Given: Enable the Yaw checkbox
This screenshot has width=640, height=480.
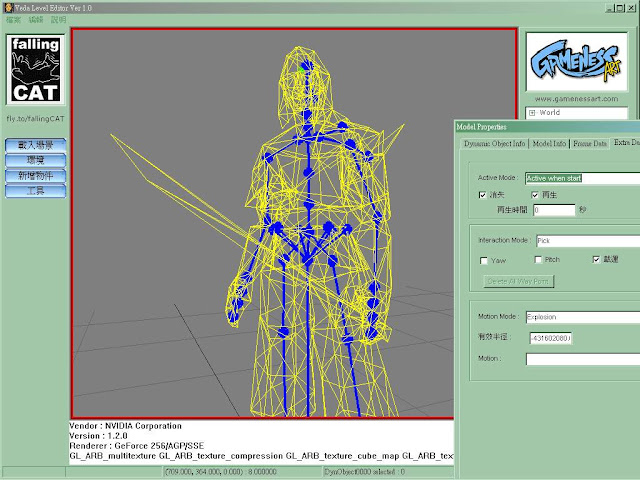Looking at the screenshot, I should coord(484,260).
